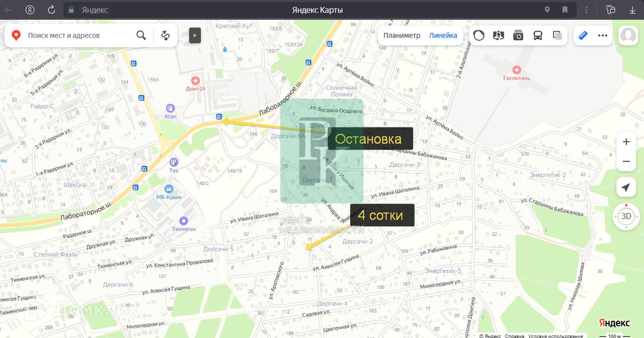The width and height of the screenshot is (644, 338).
Task: Open the user profile avatar
Action: [628, 35]
